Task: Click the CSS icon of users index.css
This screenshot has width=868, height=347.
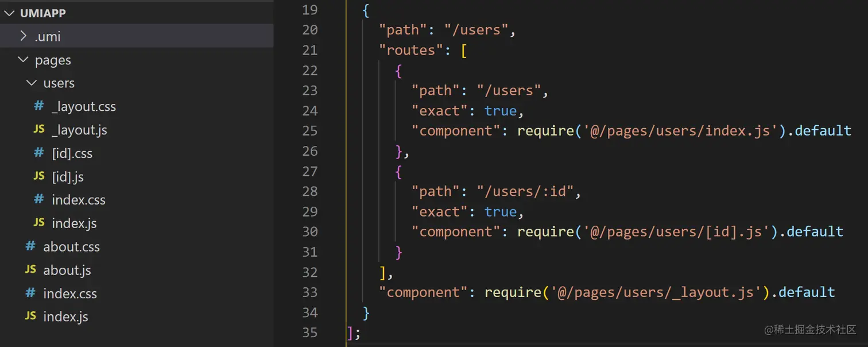Action: pos(39,199)
